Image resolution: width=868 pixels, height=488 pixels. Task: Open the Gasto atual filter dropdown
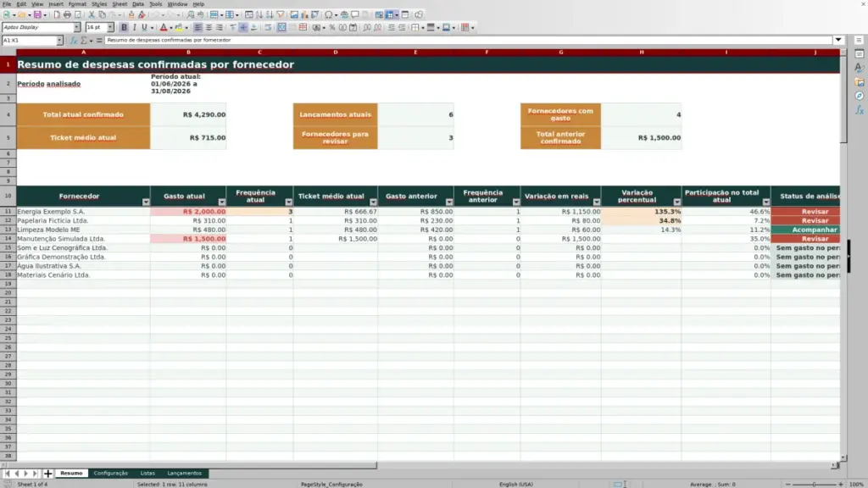point(222,202)
